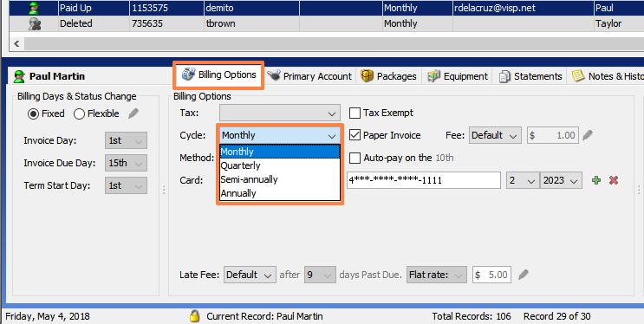The width and height of the screenshot is (644, 324).
Task: Click the Paid Up subscriber status icon
Action: [x=34, y=8]
